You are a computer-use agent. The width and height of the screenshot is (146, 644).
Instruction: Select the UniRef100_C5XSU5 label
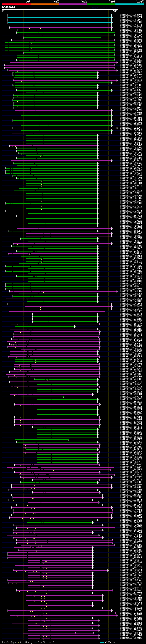click(x=131, y=40)
